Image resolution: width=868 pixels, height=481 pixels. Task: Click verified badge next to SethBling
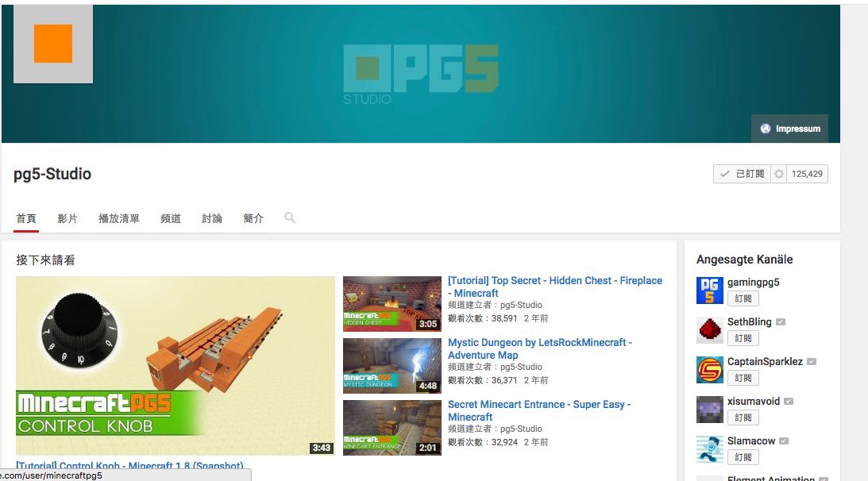[781, 321]
